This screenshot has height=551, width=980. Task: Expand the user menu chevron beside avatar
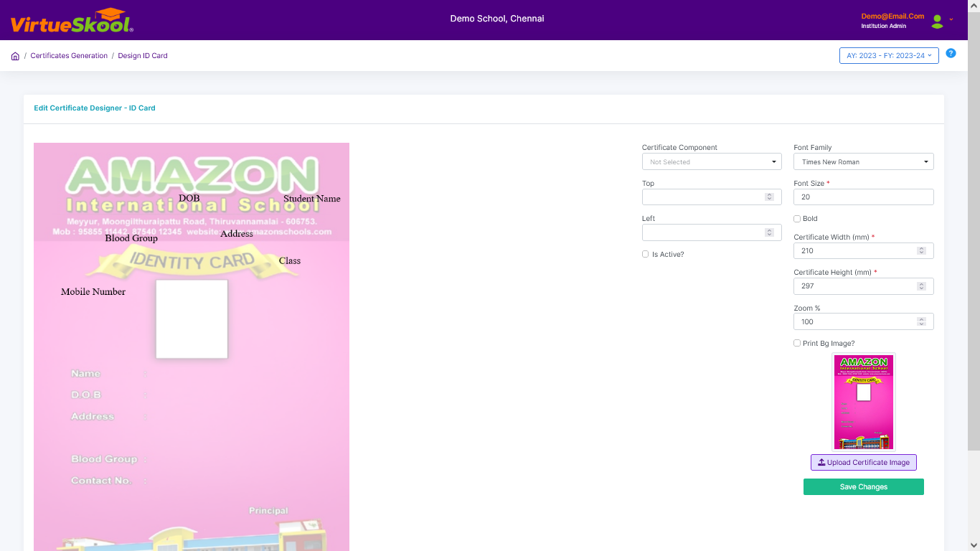951,19
